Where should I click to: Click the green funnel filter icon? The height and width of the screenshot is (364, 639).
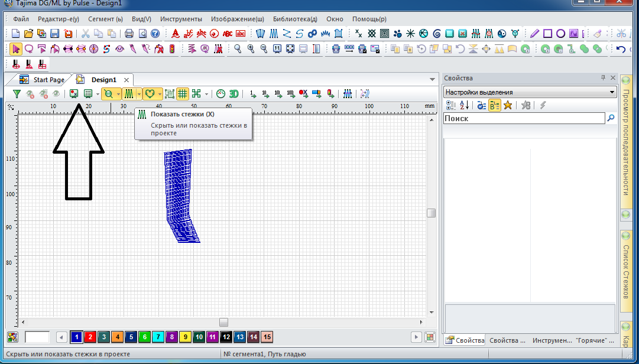pyautogui.click(x=17, y=93)
